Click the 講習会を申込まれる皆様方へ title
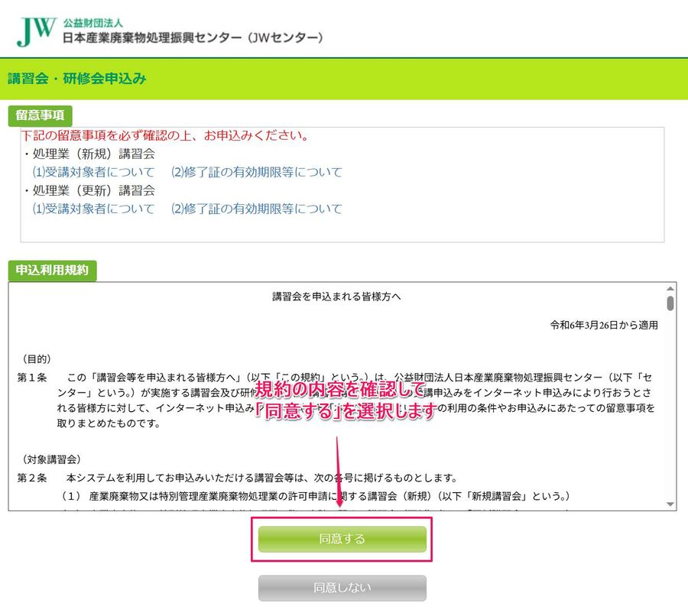Viewport: 688px width, 616px height. [x=336, y=297]
